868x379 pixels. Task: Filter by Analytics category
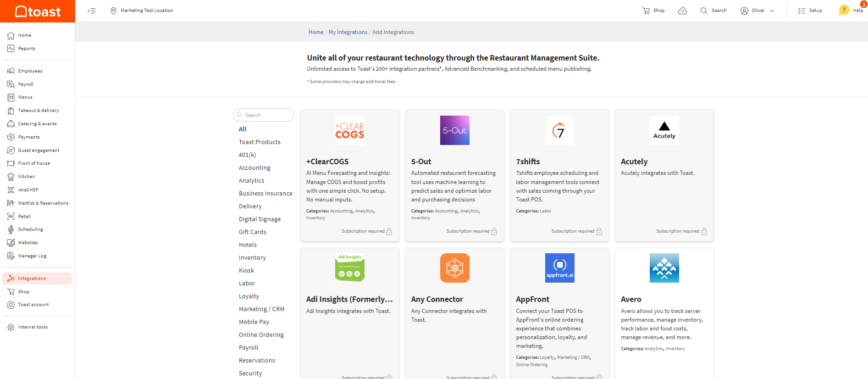coord(251,181)
